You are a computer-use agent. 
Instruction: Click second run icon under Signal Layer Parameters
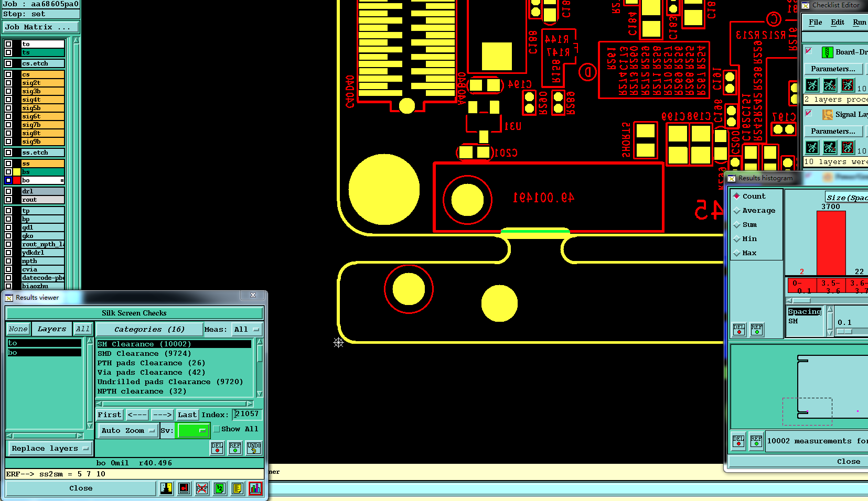[x=830, y=147]
